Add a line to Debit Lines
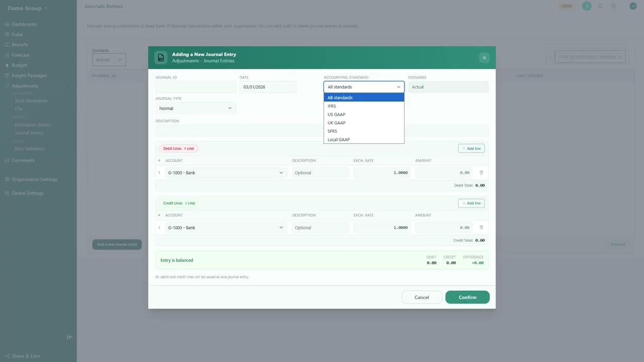The width and height of the screenshot is (644, 362). tap(471, 148)
